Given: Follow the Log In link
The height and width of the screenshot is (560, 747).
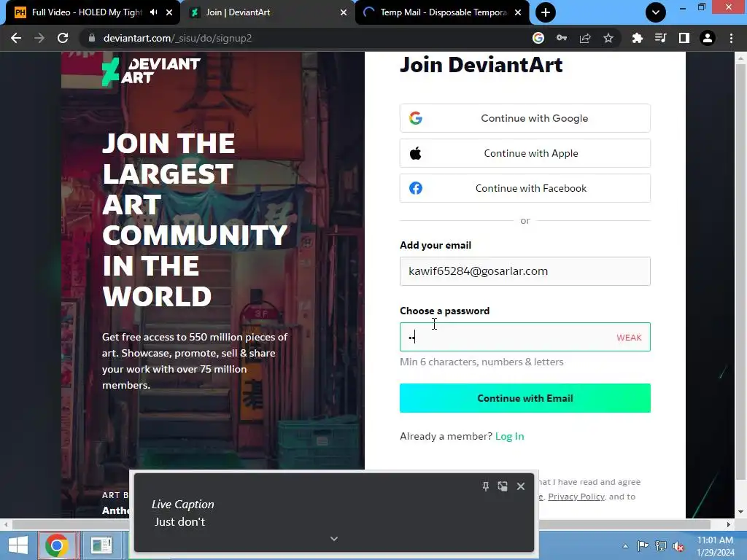Looking at the screenshot, I should pos(509,436).
